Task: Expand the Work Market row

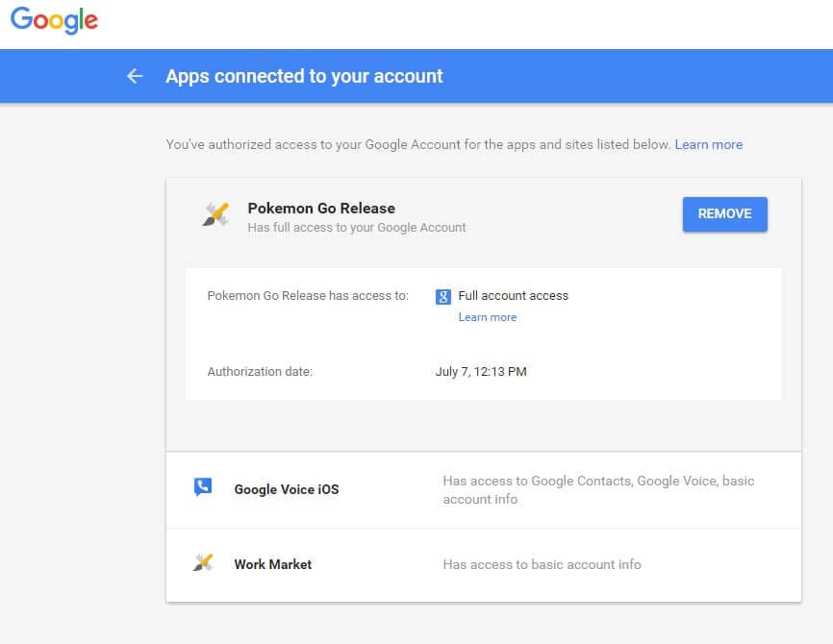Action: [484, 565]
